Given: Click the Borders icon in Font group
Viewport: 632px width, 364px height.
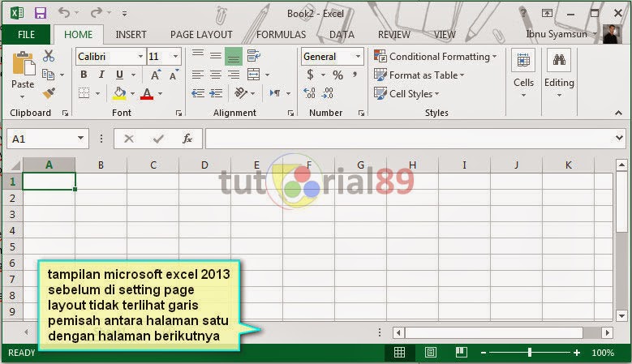Looking at the screenshot, I should [x=84, y=93].
